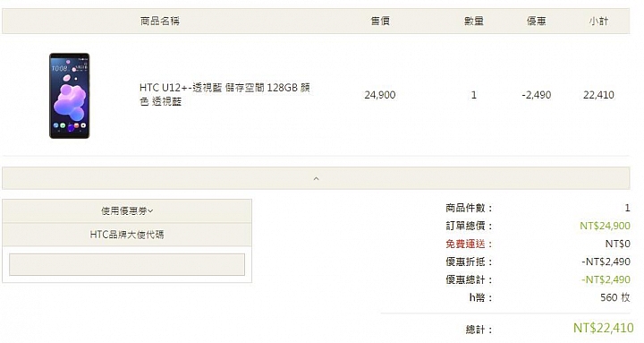
Task: Click the 商品名稱 column header
Action: click(x=160, y=21)
